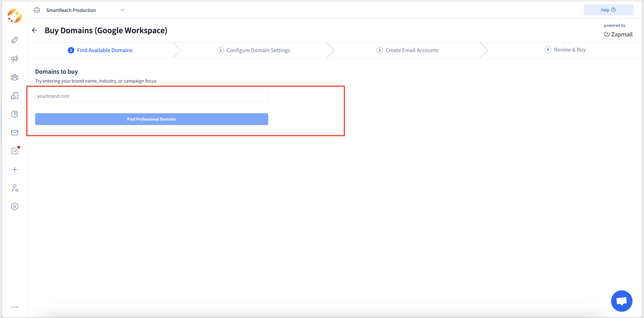Screen dimensions: 644x318
Task: Click the plus icon in sidebar
Action: coord(14,169)
